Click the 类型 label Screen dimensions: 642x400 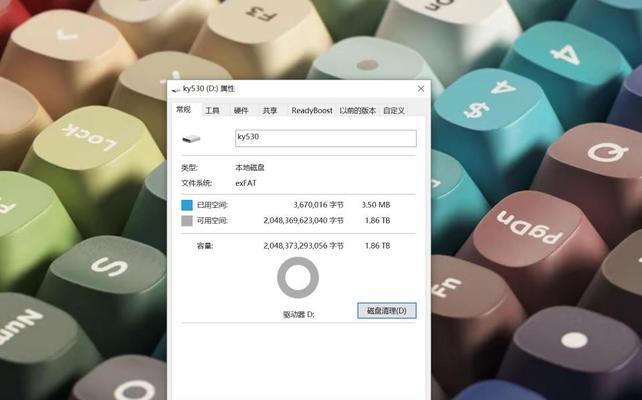click(x=190, y=167)
